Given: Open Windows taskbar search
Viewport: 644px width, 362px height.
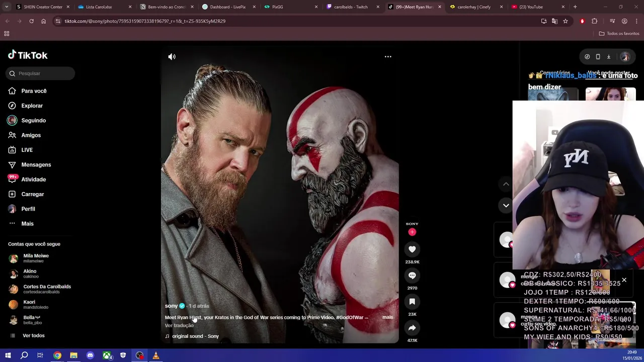Looking at the screenshot, I should pyautogui.click(x=24, y=355).
